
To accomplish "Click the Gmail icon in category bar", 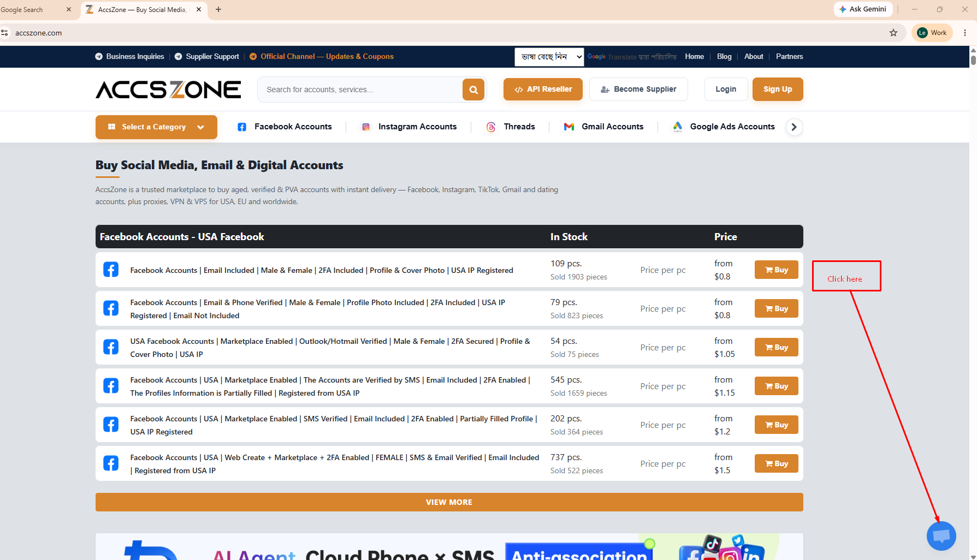I will [569, 127].
